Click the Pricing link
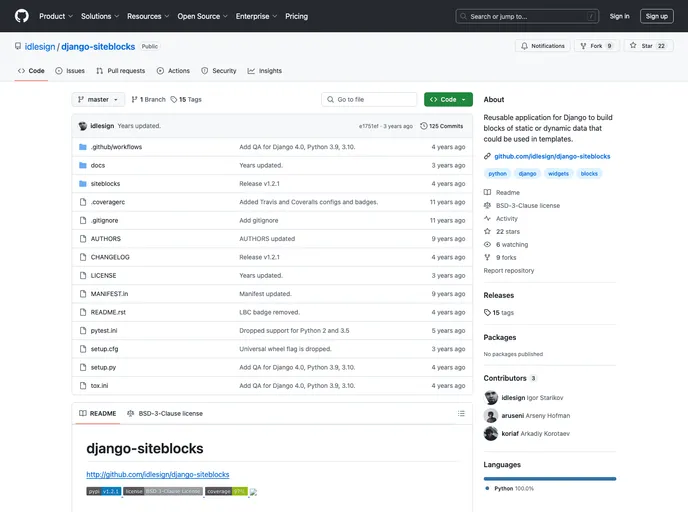Screen dimensions: 688x512 coord(297,16)
